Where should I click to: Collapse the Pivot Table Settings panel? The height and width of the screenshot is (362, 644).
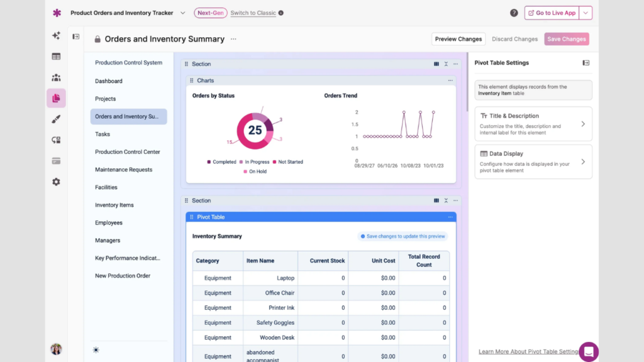586,63
